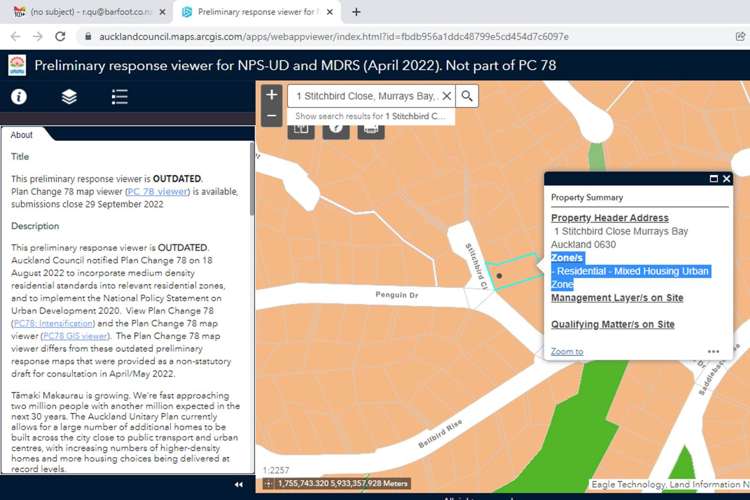The width and height of the screenshot is (750, 500).
Task: Open the Layer List widget
Action: pyautogui.click(x=69, y=97)
